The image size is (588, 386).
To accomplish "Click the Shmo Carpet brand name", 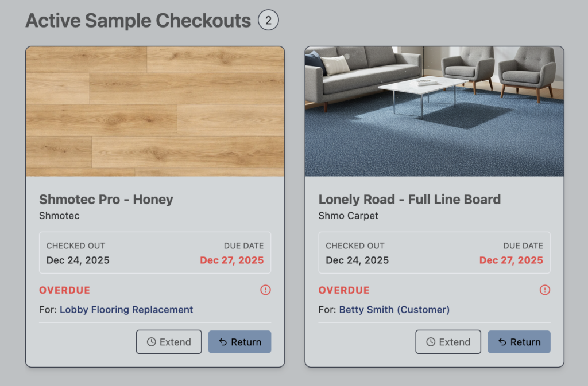I will pos(349,216).
